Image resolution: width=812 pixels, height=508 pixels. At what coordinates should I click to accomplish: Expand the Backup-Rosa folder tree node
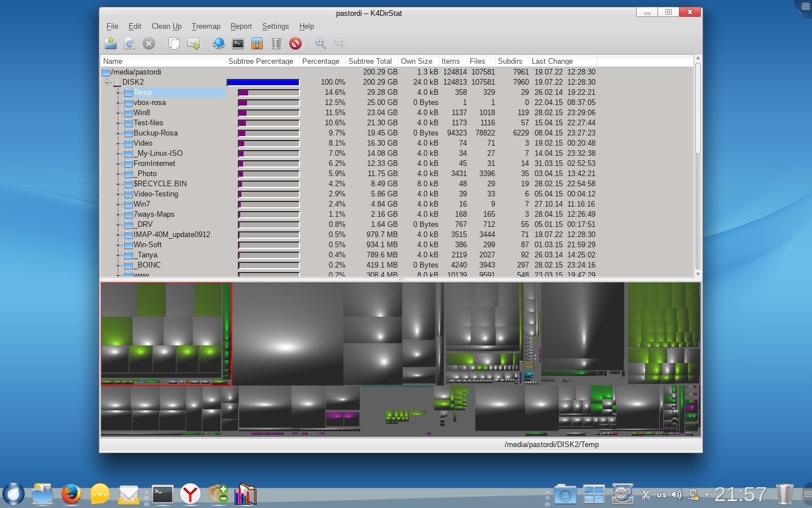(119, 133)
